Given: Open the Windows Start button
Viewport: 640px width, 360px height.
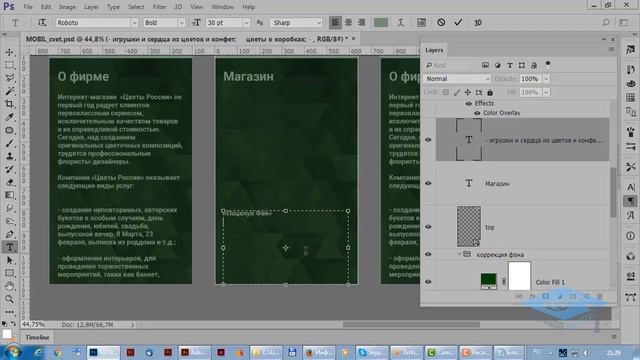Looking at the screenshot, I should [13, 352].
